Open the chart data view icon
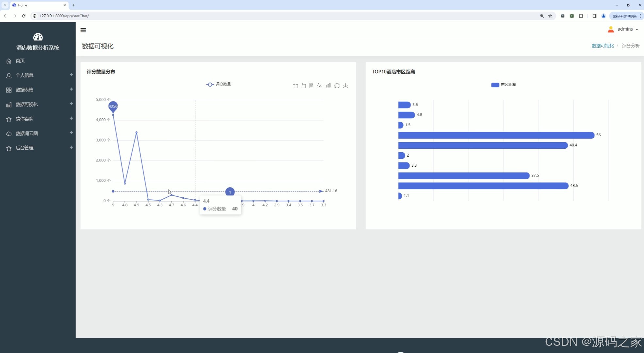This screenshot has height=353, width=644. [x=312, y=86]
